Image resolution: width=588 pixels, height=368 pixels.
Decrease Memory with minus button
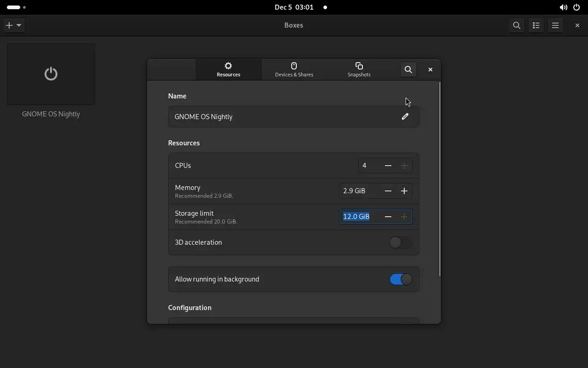388,191
